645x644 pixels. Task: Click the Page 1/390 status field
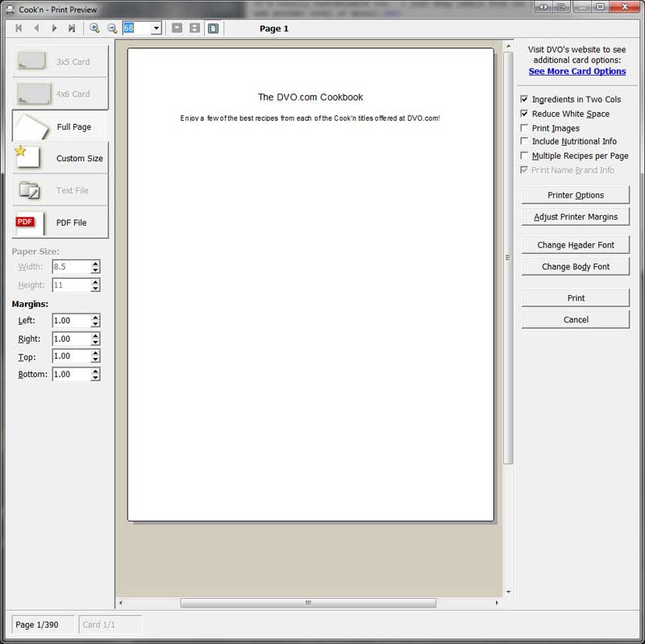click(43, 625)
